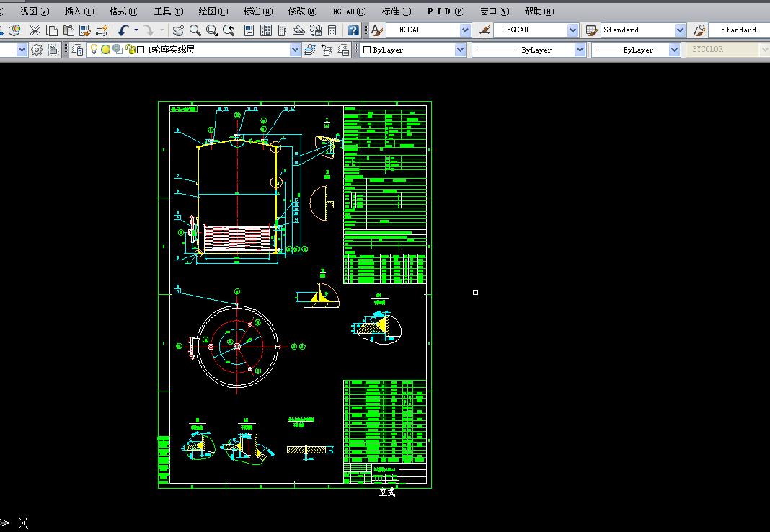
Task: Open the HGCAD(C) menu
Action: (x=350, y=12)
